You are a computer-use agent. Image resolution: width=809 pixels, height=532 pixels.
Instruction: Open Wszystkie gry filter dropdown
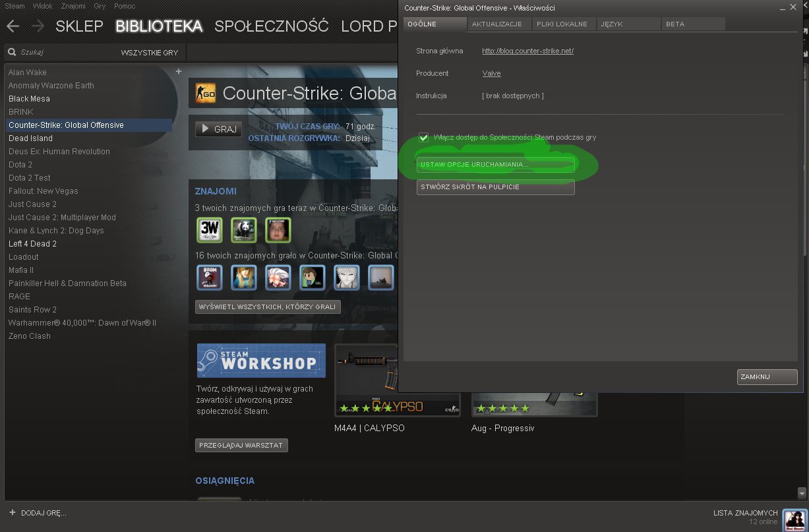150,52
